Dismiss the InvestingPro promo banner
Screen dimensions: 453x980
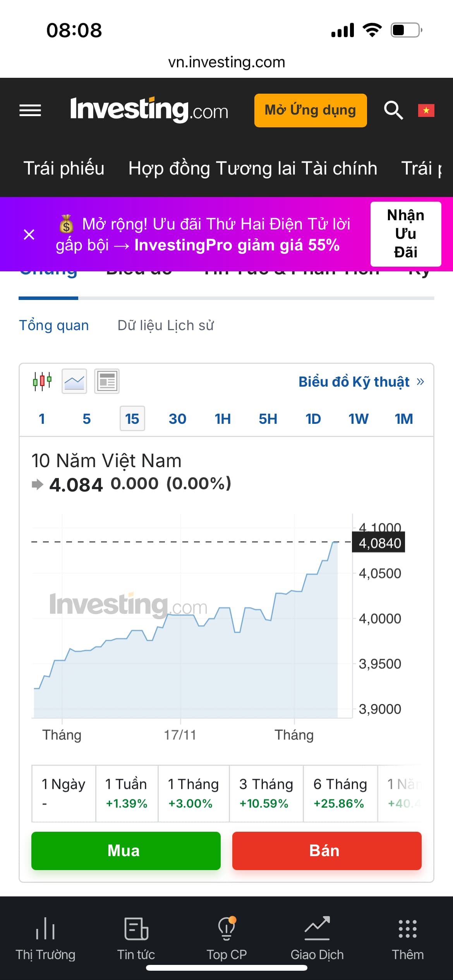point(29,235)
